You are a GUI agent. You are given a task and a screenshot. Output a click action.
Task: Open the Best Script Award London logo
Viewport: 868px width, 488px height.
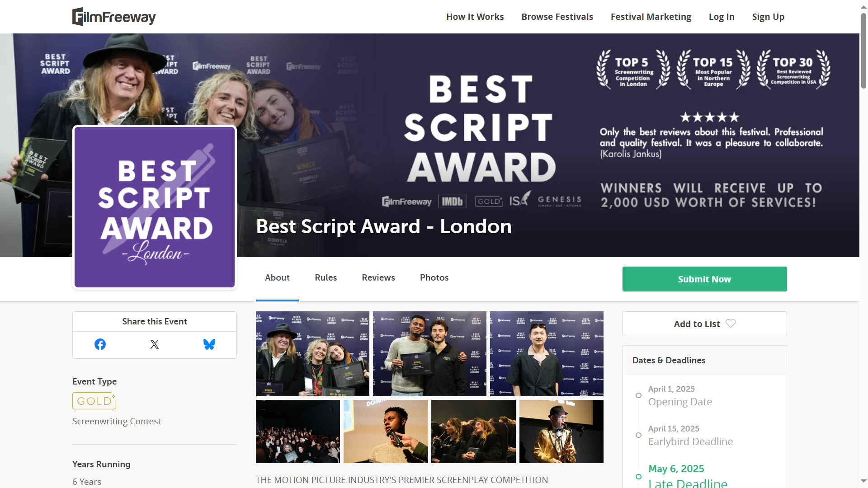pos(155,207)
